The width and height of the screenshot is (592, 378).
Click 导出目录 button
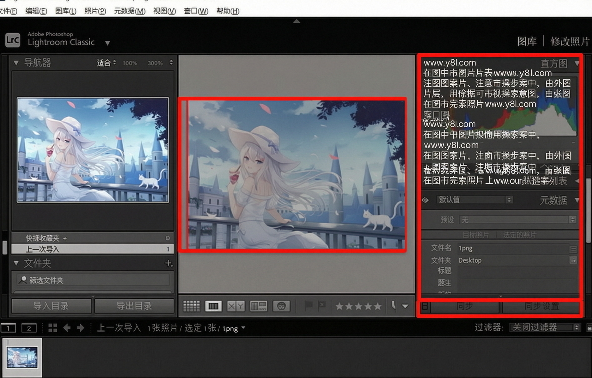point(134,306)
